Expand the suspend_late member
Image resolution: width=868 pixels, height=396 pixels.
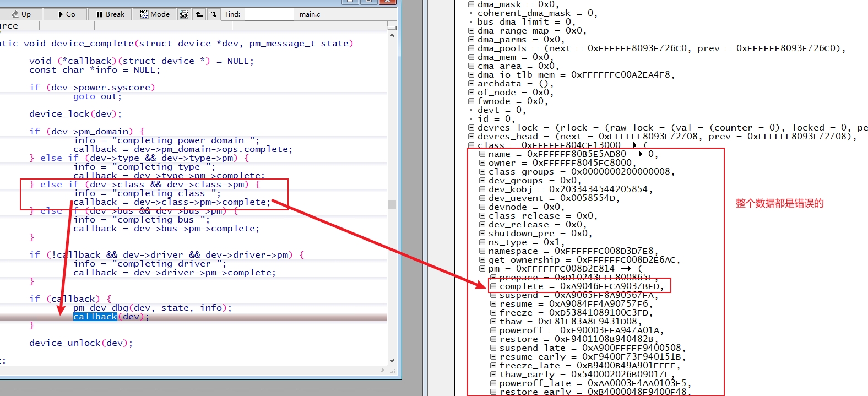493,348
